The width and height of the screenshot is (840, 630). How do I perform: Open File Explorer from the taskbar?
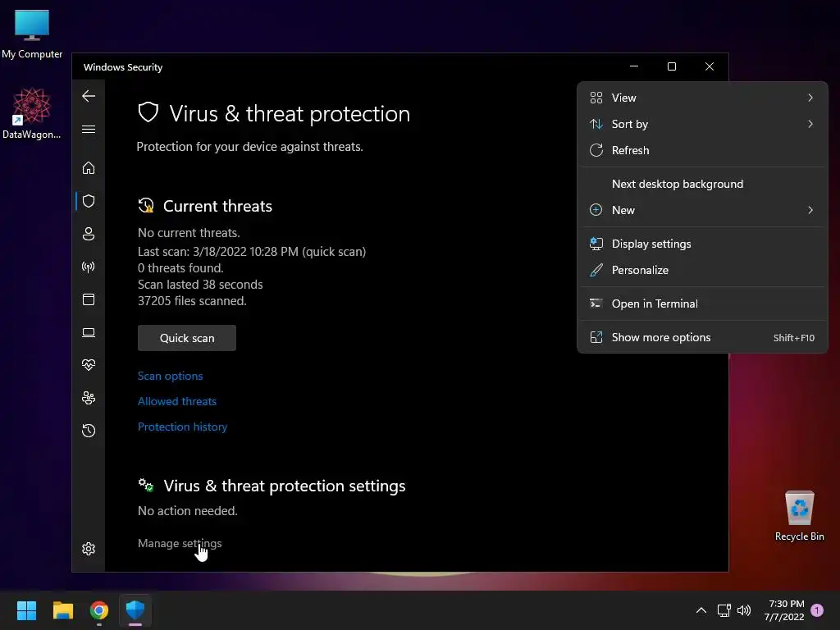click(62, 610)
